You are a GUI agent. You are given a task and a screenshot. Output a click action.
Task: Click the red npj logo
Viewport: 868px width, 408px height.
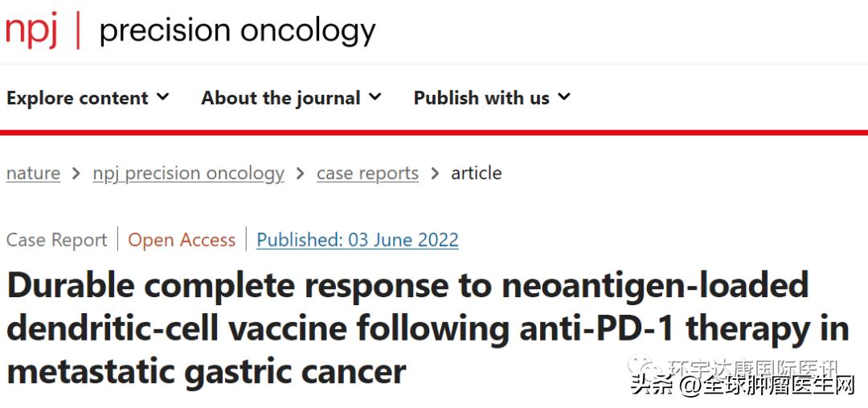coord(32,31)
